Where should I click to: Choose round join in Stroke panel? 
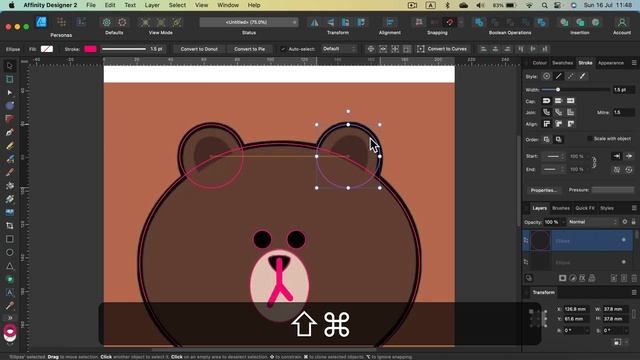point(546,112)
